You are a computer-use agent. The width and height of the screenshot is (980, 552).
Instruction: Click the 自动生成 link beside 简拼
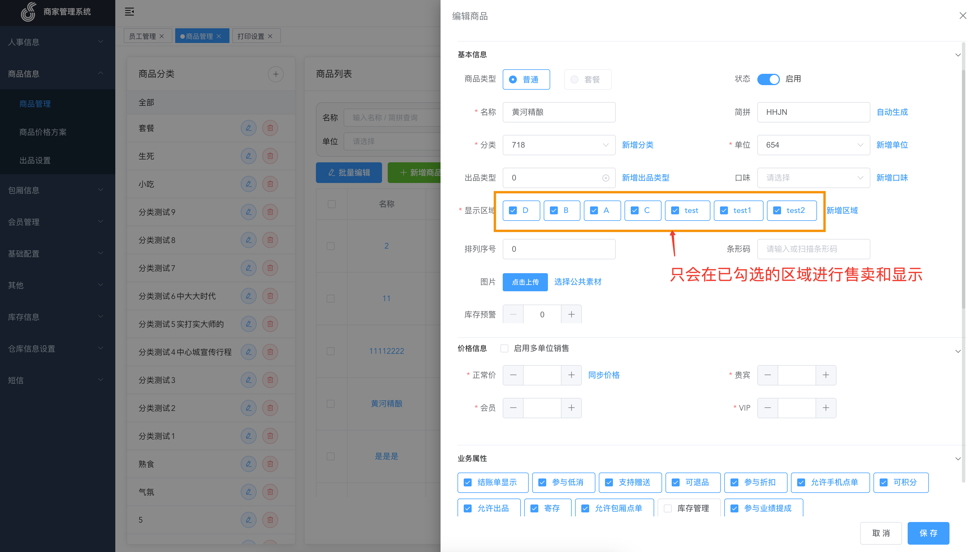point(892,112)
